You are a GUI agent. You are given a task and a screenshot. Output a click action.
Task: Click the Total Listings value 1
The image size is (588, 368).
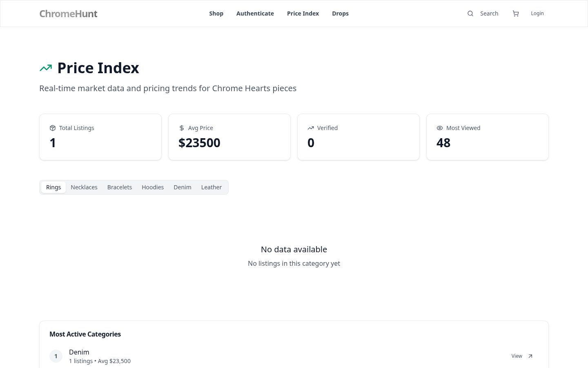tap(53, 143)
